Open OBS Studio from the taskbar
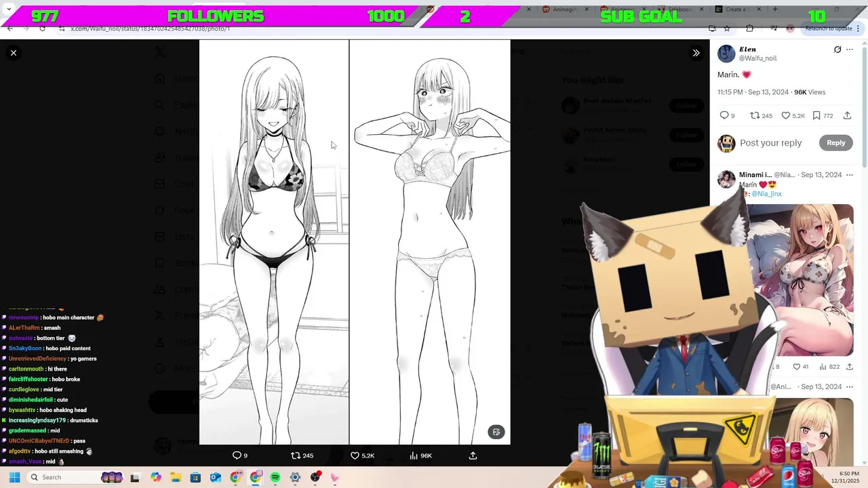This screenshot has height=488, width=868. coord(315,477)
